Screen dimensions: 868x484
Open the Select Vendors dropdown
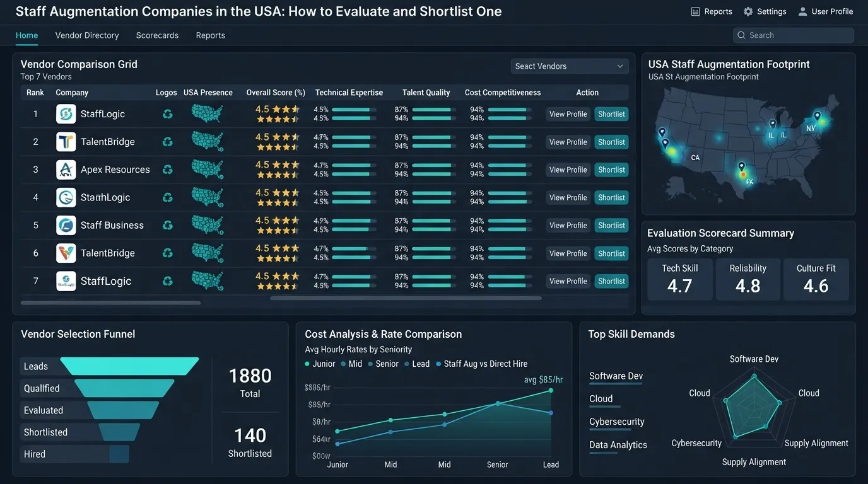[569, 66]
